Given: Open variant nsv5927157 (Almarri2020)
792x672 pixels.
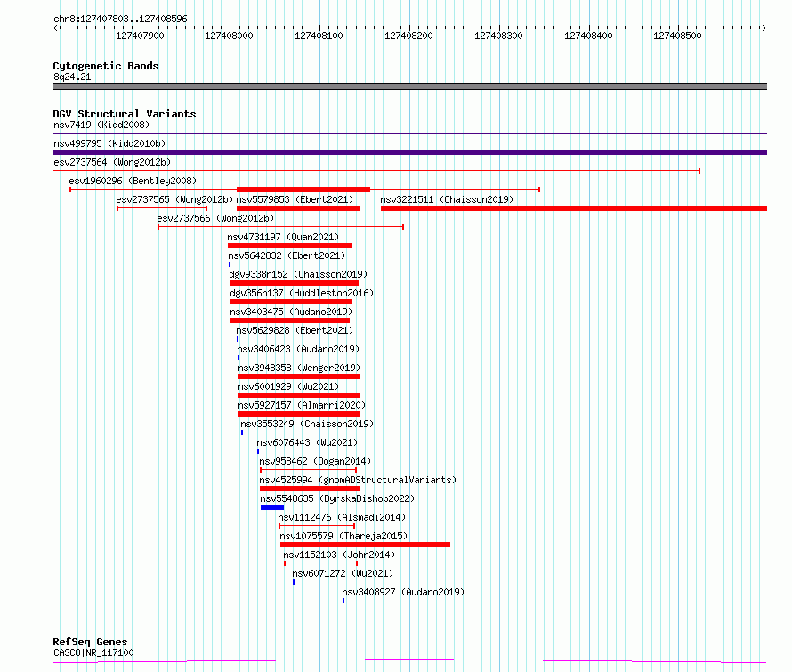Looking at the screenshot, I should [302, 405].
